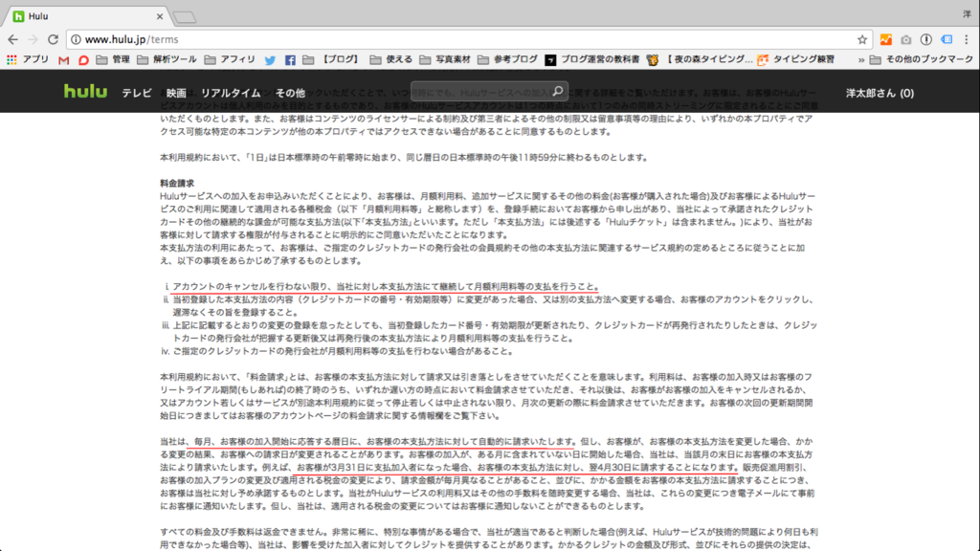Open the unnamed folder beside the Facebook bookmark
This screenshot has width=980, height=551.
coord(308,60)
